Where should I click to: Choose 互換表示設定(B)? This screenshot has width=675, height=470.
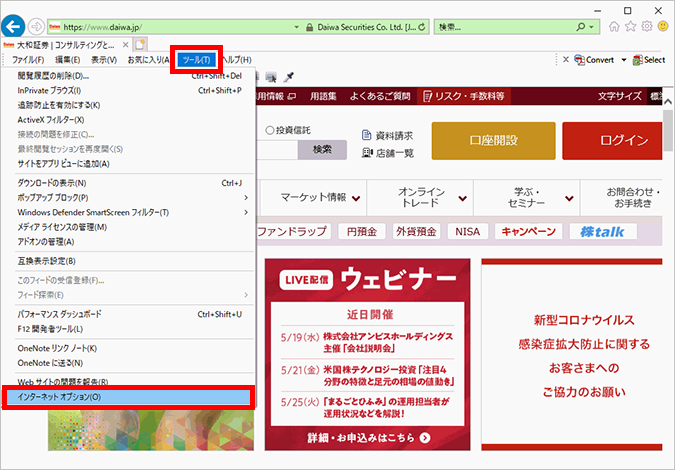click(129, 261)
